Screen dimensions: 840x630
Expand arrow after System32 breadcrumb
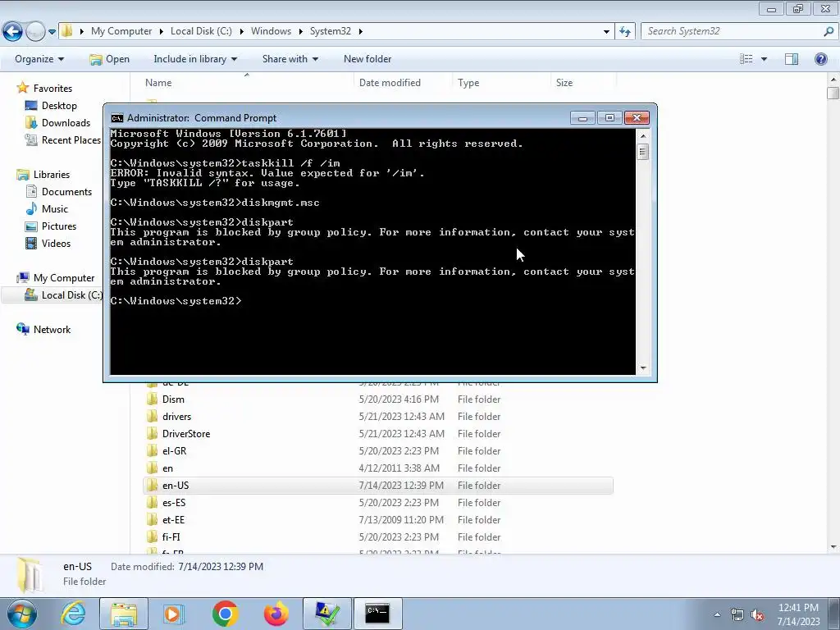[361, 31]
